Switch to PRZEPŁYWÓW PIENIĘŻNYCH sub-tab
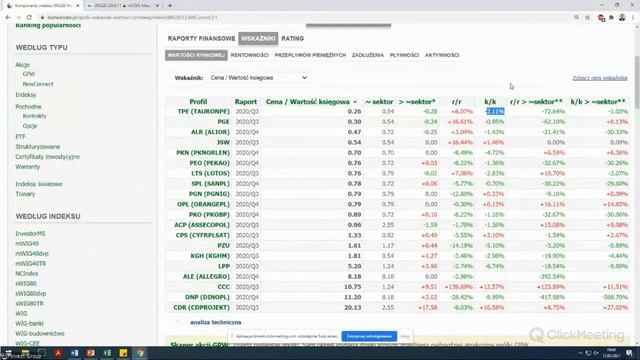This screenshot has width=640, height=360. pos(310,55)
